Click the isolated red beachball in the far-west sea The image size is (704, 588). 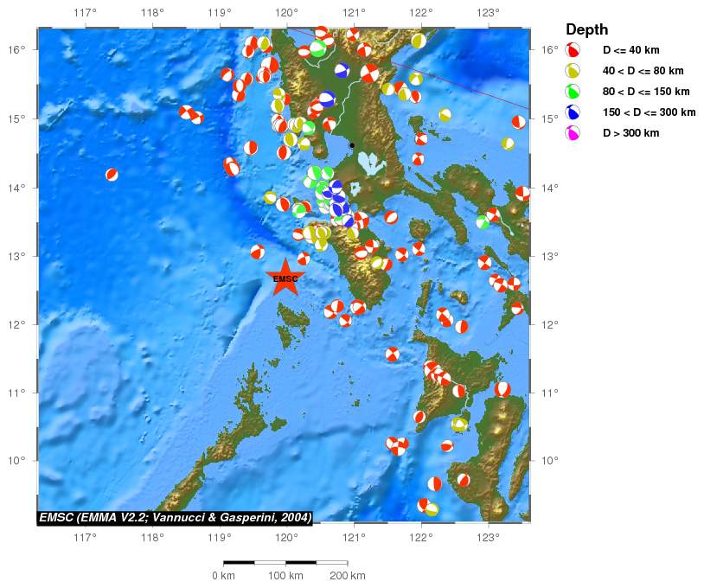point(112,175)
